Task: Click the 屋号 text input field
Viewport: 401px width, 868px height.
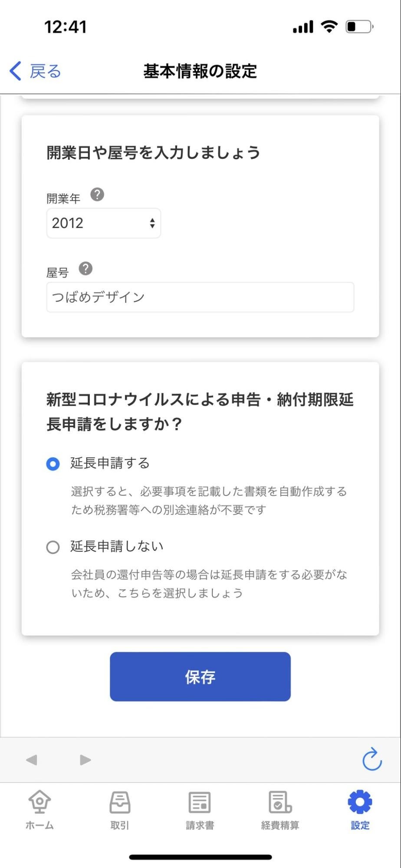Action: [x=200, y=297]
